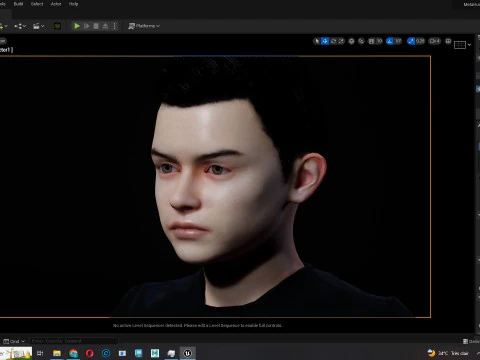The width and height of the screenshot is (480, 360).
Task: Open the viewport layout grid selector
Action: point(460,45)
